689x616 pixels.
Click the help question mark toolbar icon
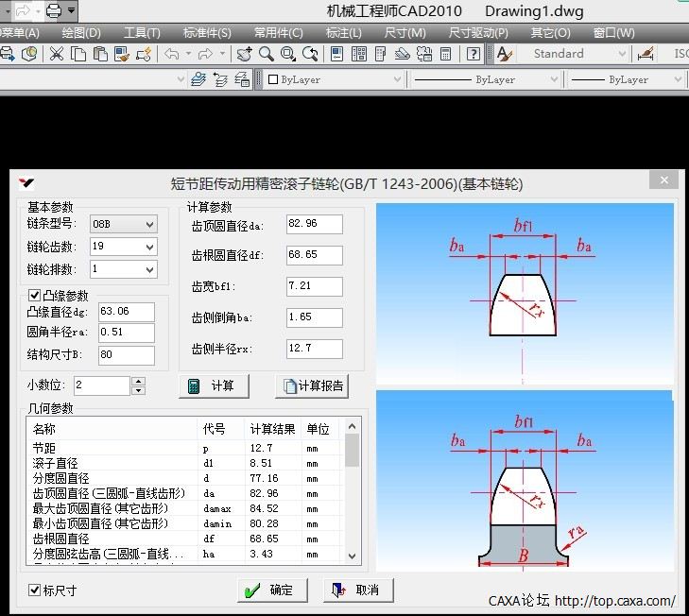pyautogui.click(x=474, y=54)
